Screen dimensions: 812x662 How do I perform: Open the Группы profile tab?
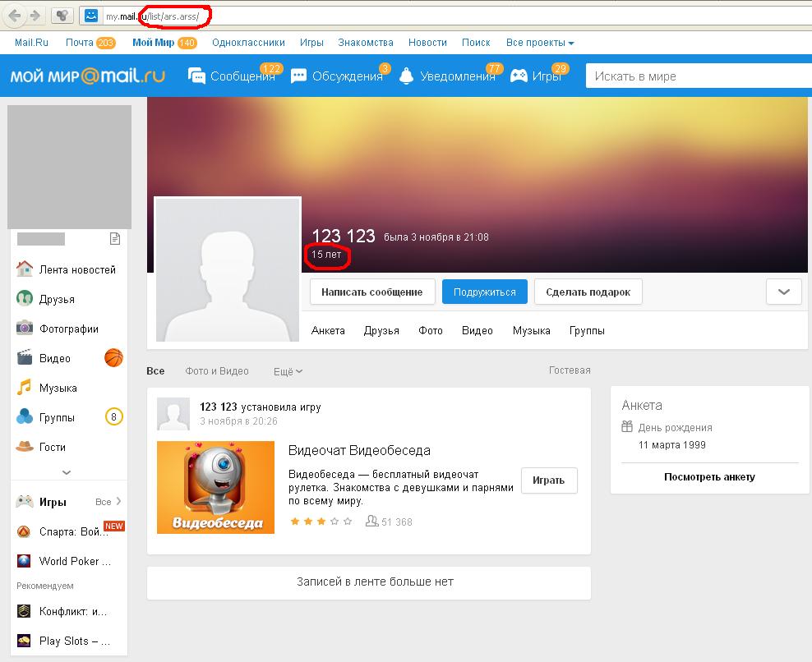[x=587, y=331]
